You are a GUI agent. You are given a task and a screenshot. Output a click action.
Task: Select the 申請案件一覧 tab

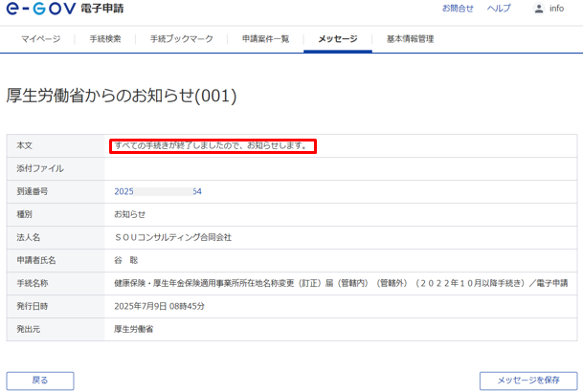click(265, 39)
